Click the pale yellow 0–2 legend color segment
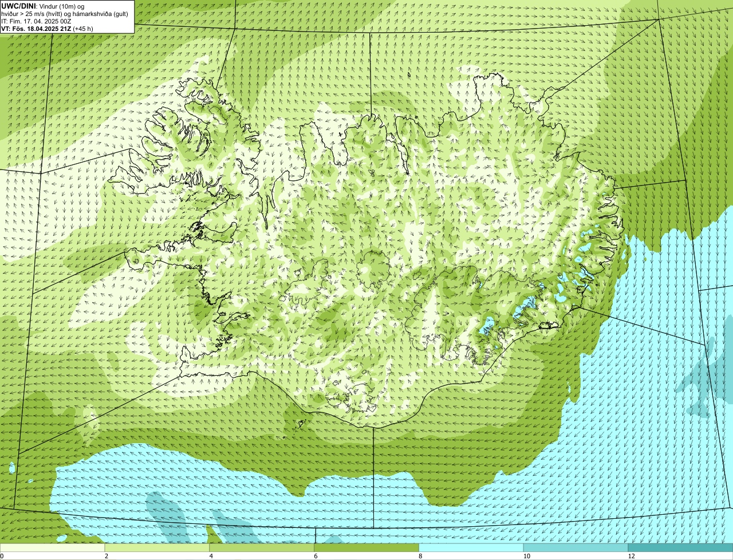 (x=53, y=548)
